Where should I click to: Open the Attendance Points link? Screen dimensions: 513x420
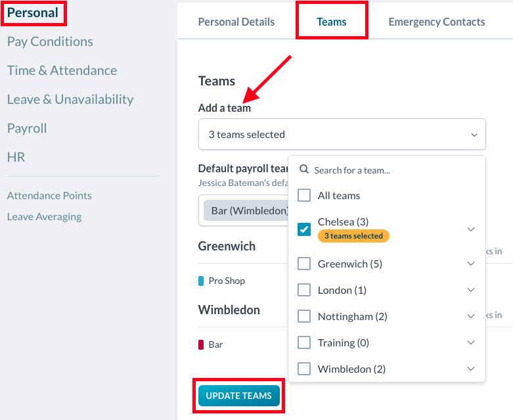coord(49,195)
